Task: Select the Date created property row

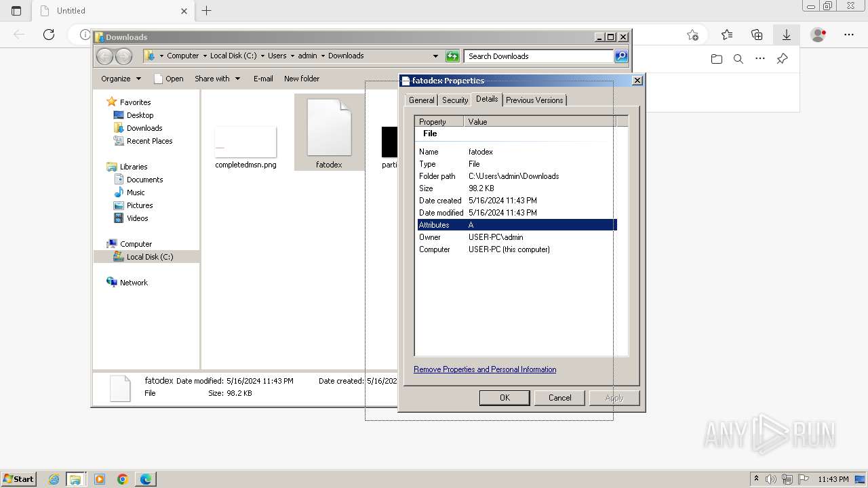Action: click(x=517, y=201)
